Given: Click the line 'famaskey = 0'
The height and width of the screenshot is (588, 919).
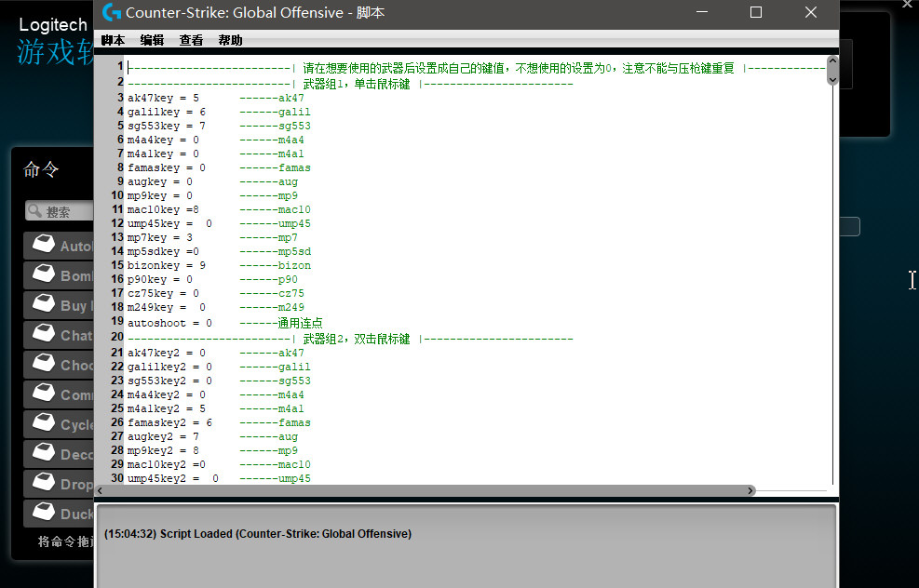Looking at the screenshot, I should 167,168.
